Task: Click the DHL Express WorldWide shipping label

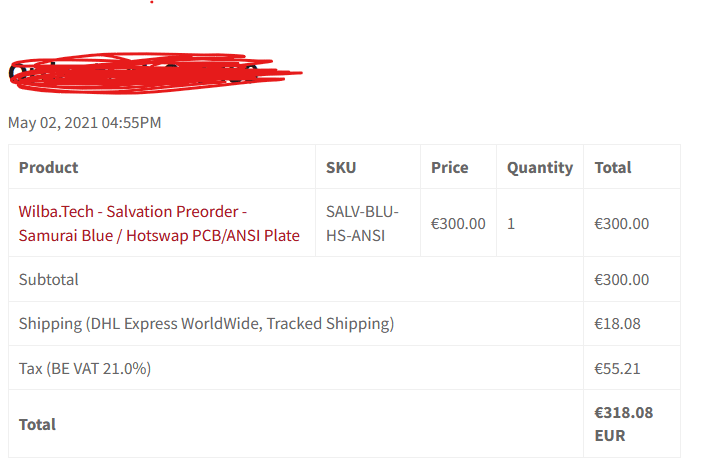Action: pos(206,324)
